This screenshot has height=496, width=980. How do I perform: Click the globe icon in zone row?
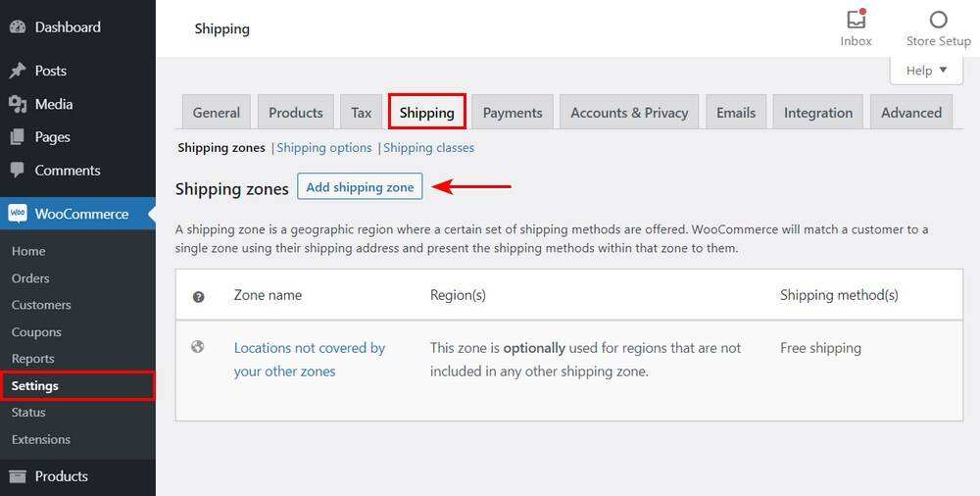click(x=198, y=347)
